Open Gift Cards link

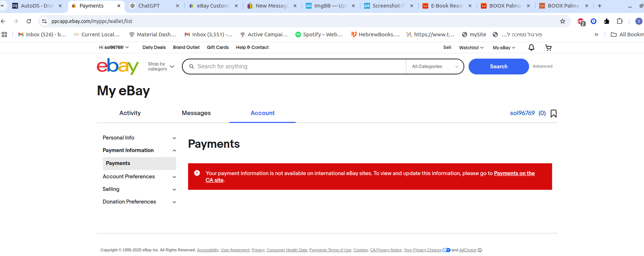(x=218, y=47)
